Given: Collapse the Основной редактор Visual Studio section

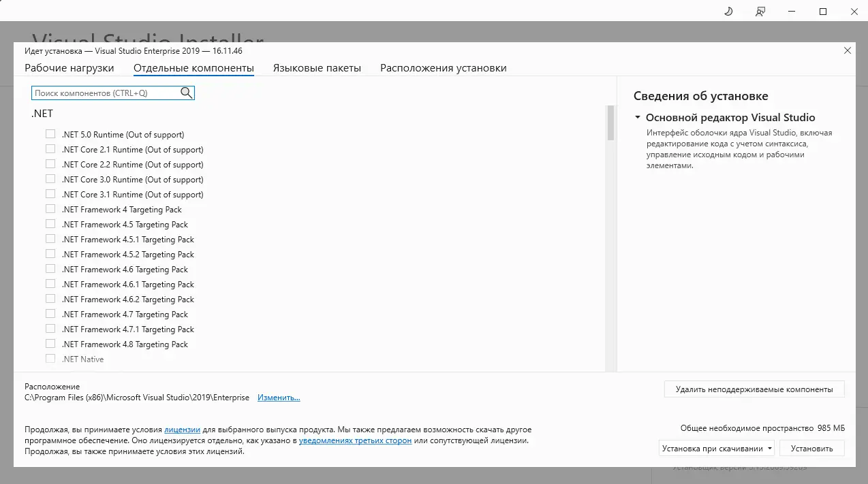Looking at the screenshot, I should point(638,117).
